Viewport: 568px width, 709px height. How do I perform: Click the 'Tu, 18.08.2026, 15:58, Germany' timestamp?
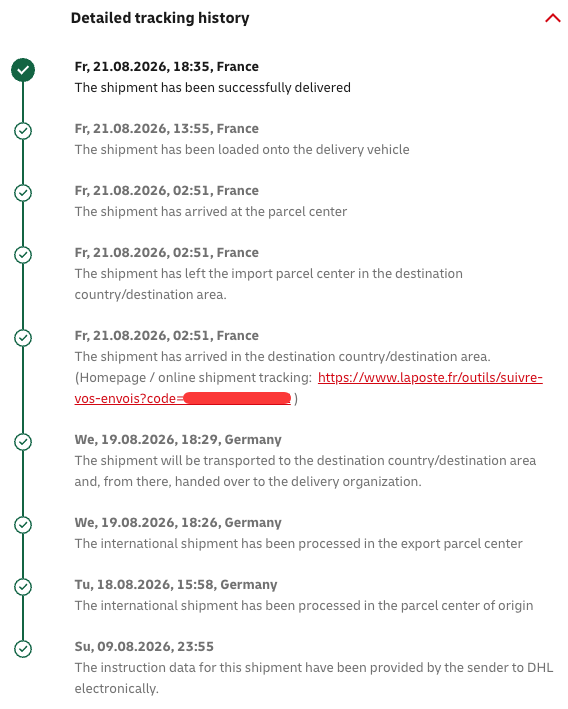pos(176,585)
